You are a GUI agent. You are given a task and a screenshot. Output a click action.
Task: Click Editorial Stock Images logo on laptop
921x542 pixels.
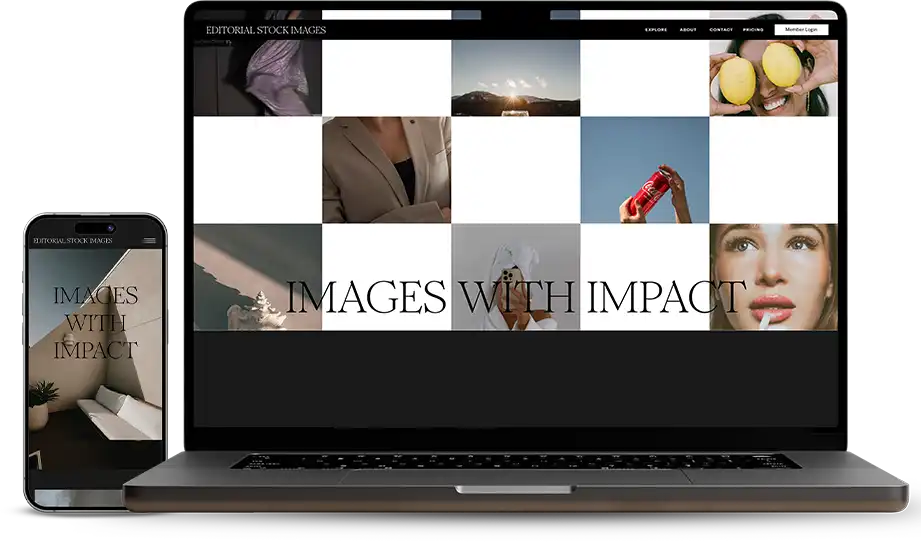tap(265, 30)
